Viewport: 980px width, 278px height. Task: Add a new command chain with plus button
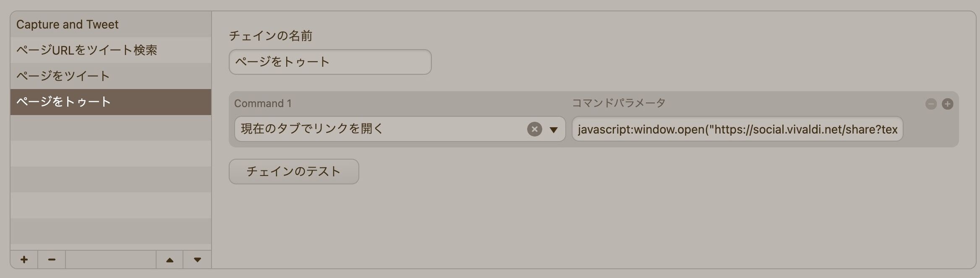tap(24, 260)
